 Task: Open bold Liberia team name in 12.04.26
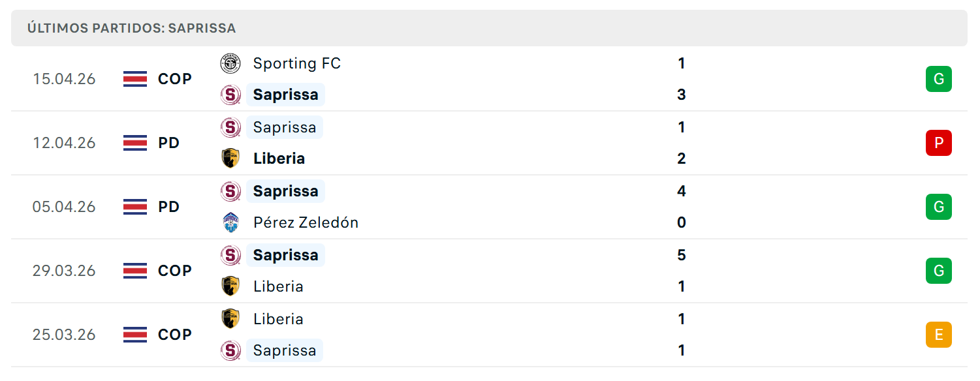click(279, 159)
